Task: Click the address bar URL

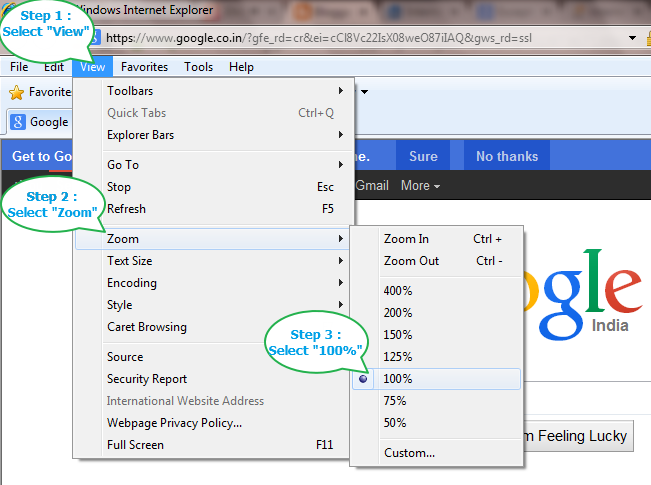Action: pyautogui.click(x=319, y=38)
